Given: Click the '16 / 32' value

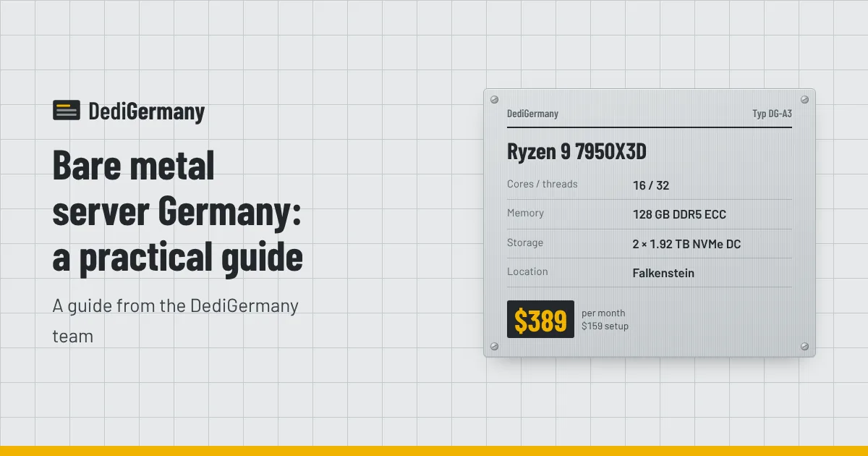Looking at the screenshot, I should pyautogui.click(x=651, y=185).
